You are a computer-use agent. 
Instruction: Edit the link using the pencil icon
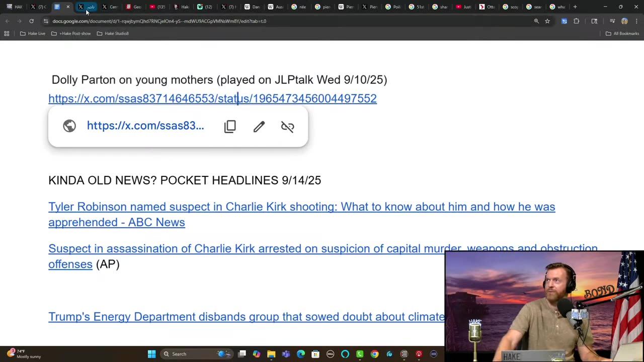(x=259, y=126)
